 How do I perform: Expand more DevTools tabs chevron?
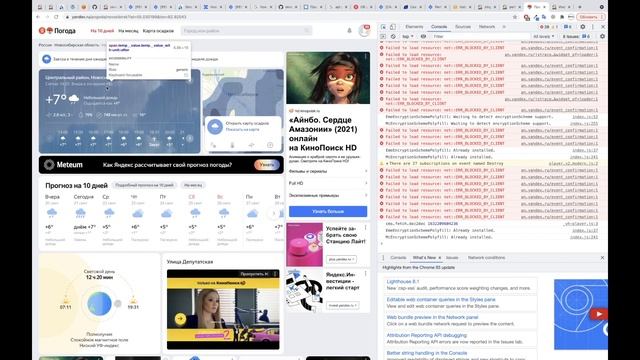click(504, 27)
